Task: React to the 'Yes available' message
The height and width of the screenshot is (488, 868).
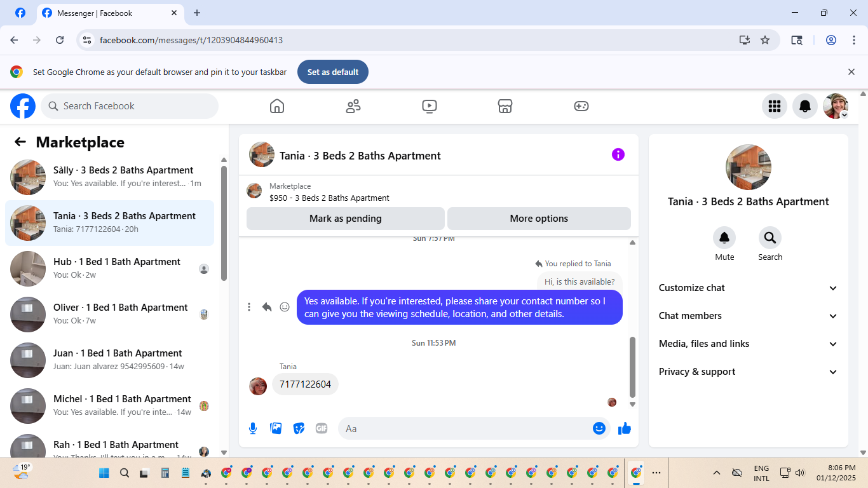Action: 285,307
